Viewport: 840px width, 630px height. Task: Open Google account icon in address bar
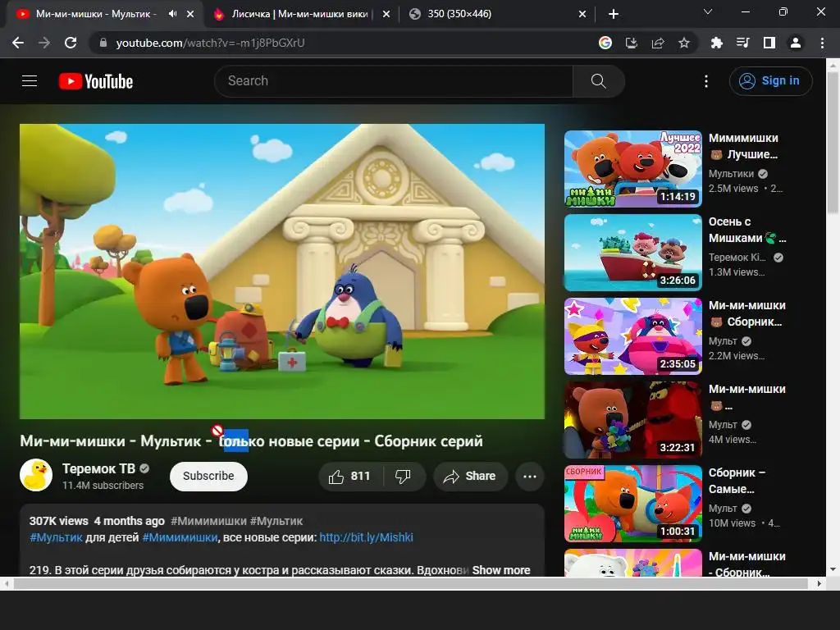pos(605,43)
